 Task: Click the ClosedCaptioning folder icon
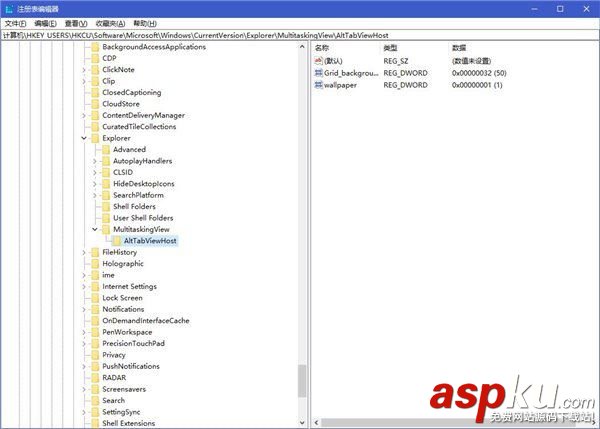tap(95, 93)
